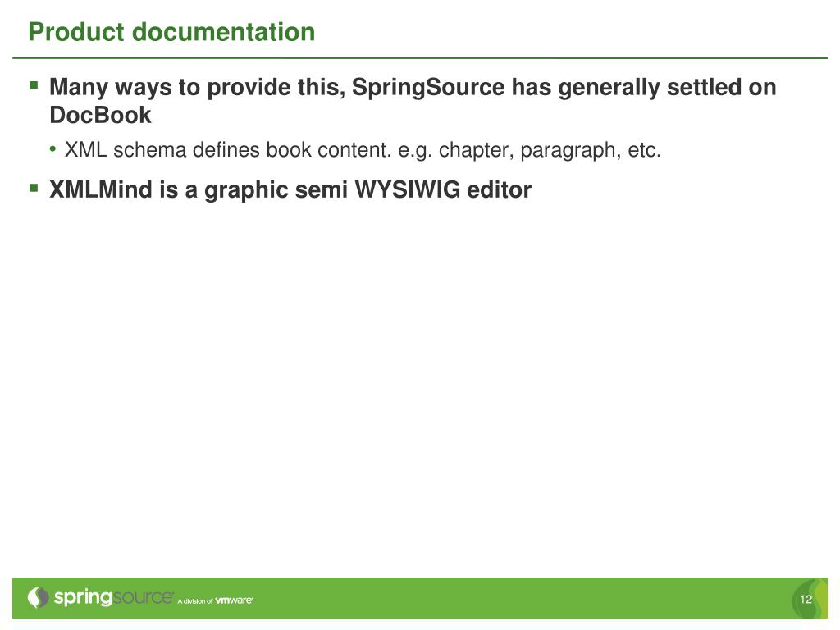Click the 'springsource' wordmark in the footer
Screen dimensions: 840x630
(x=113, y=597)
